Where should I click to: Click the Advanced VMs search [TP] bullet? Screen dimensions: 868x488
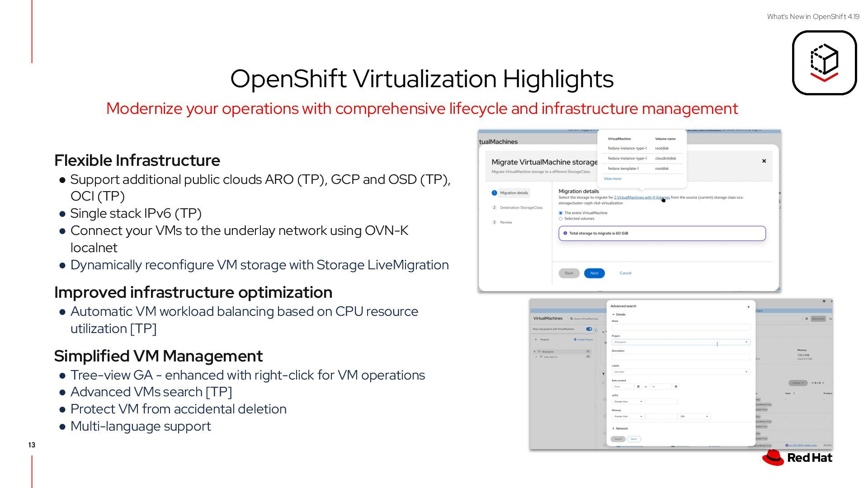click(151, 392)
